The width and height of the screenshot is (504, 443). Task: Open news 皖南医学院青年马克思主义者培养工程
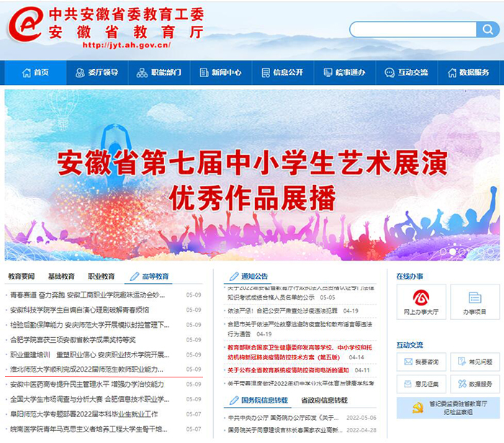pos(89,429)
